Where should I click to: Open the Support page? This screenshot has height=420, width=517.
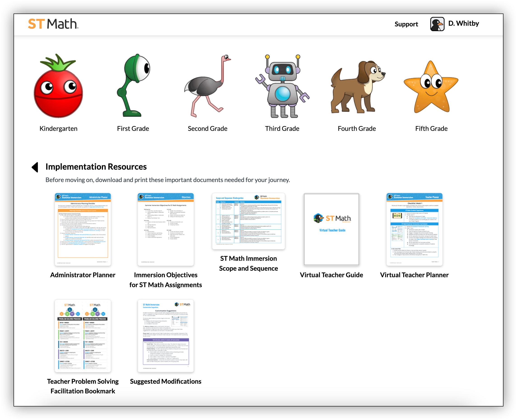tap(406, 24)
